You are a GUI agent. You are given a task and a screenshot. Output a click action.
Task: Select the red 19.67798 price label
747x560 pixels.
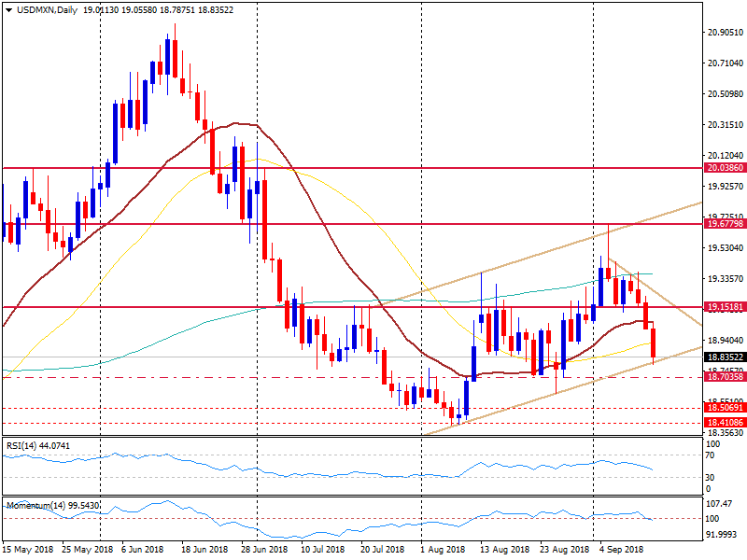point(725,224)
